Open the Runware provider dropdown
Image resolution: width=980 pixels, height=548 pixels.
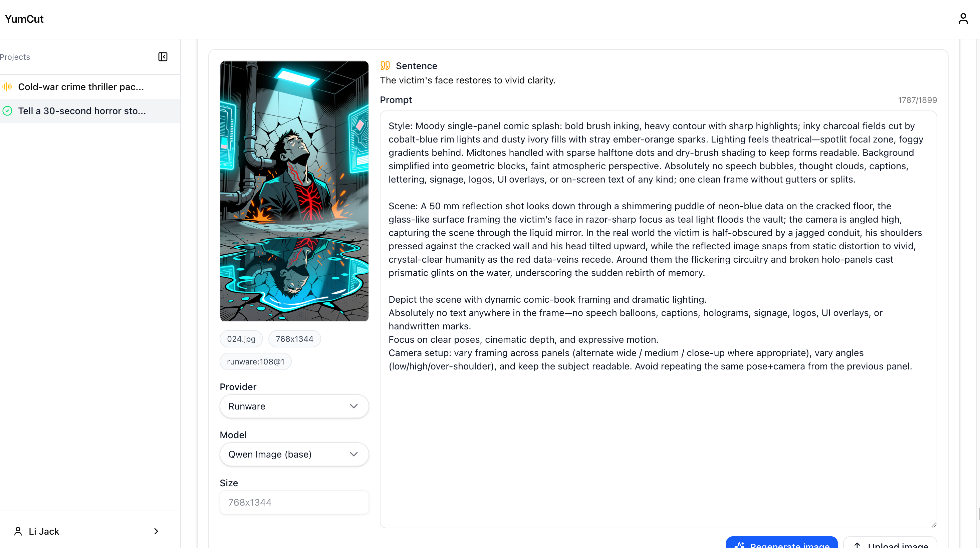pos(294,406)
